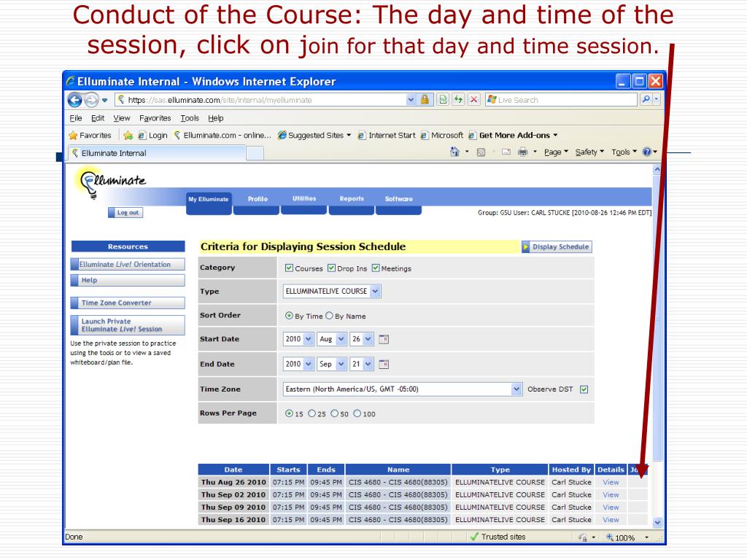Click the Log out button

[x=125, y=212]
